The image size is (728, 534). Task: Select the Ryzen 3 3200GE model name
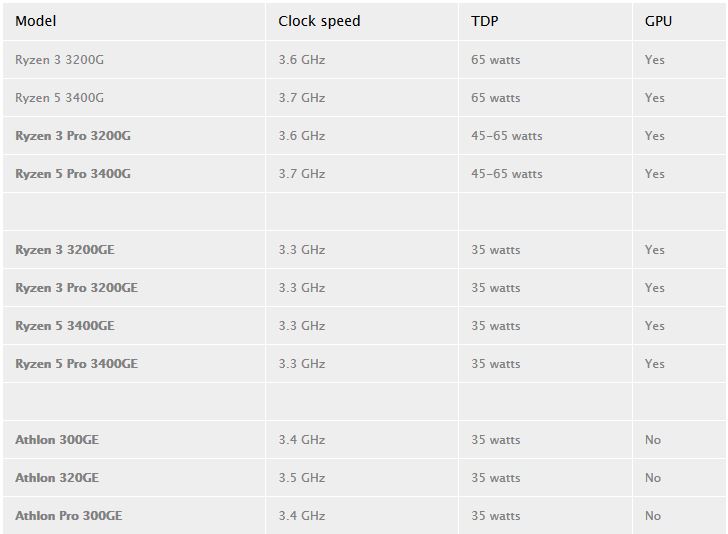click(x=65, y=250)
